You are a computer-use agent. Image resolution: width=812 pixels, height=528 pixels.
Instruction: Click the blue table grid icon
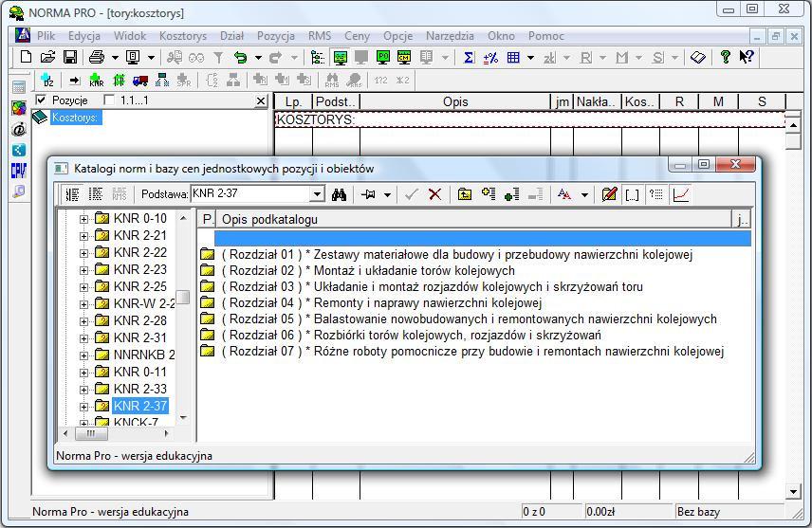513,57
